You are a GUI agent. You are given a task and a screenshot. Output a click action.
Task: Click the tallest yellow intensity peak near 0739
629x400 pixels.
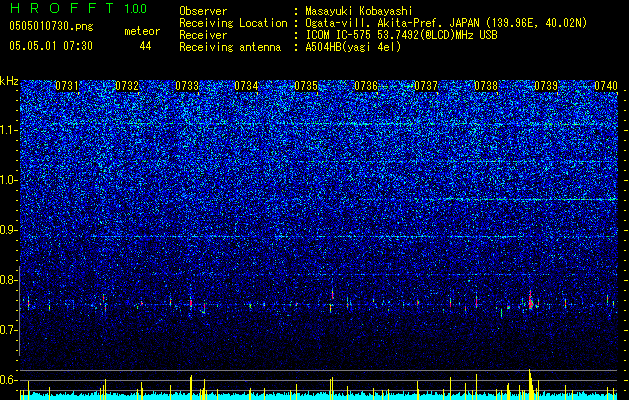[x=530, y=384]
